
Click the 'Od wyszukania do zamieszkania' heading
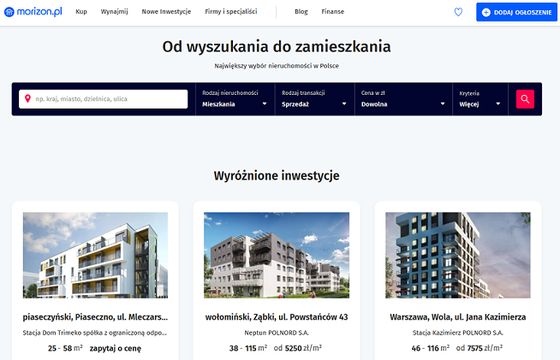pos(276,47)
